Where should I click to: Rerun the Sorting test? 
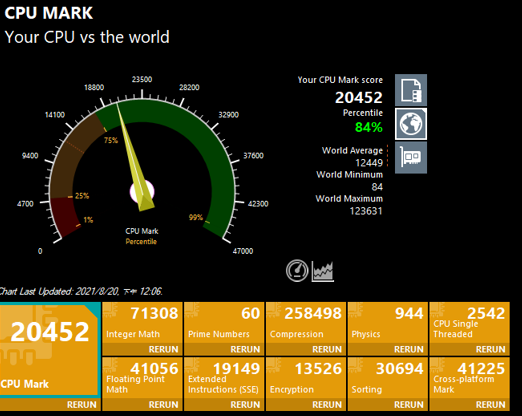409,405
